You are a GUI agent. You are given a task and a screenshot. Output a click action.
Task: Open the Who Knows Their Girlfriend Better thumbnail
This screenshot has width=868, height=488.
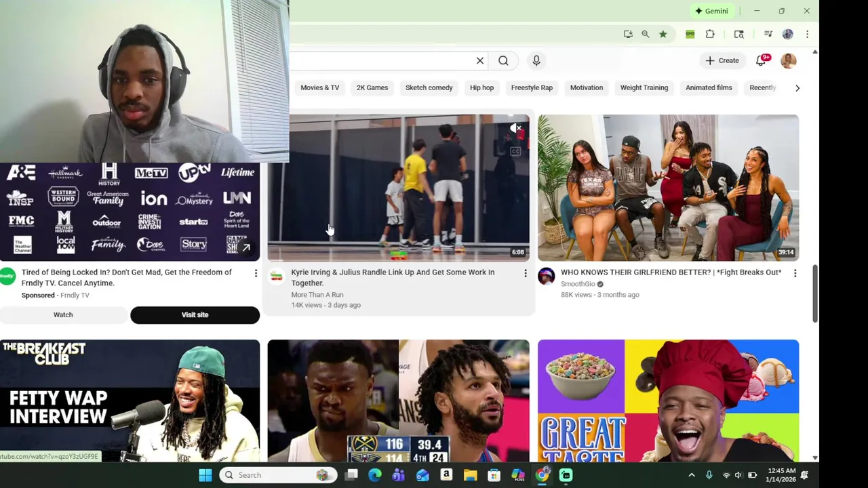point(668,188)
